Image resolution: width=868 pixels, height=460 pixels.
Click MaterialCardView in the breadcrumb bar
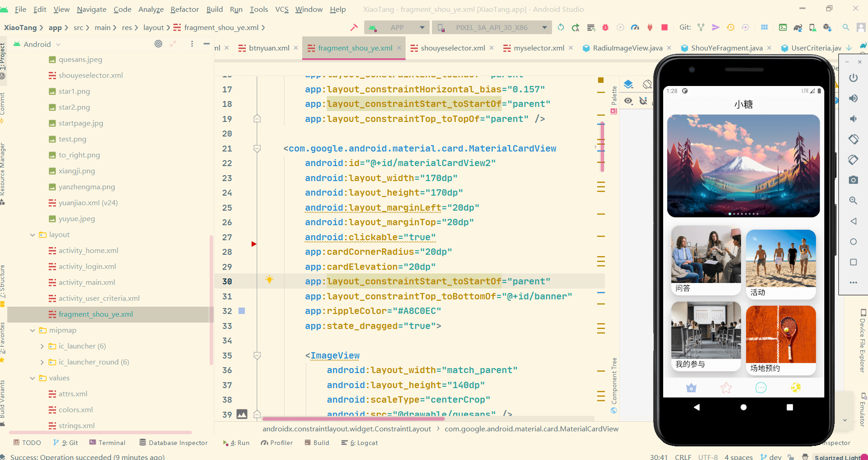532,429
